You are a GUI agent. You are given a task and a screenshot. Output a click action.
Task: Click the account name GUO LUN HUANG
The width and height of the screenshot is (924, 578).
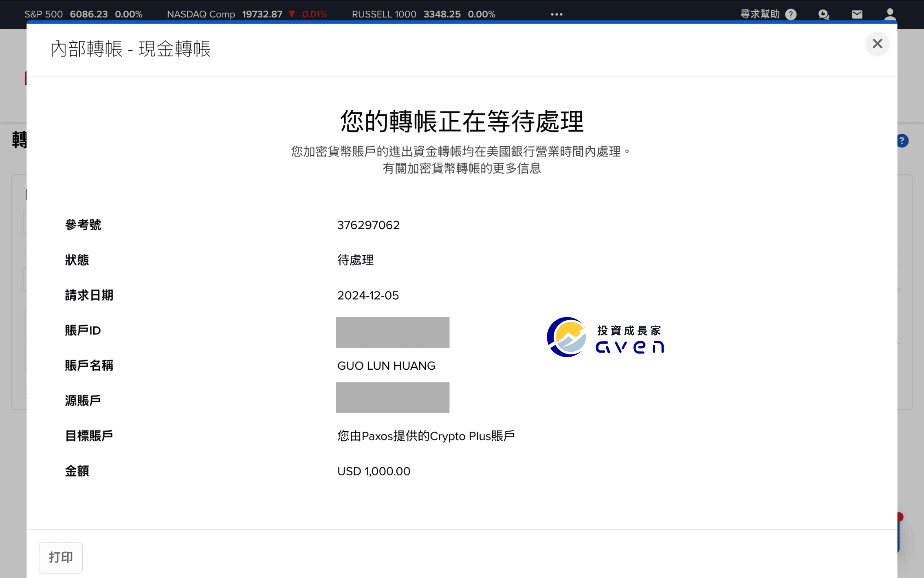(x=386, y=366)
